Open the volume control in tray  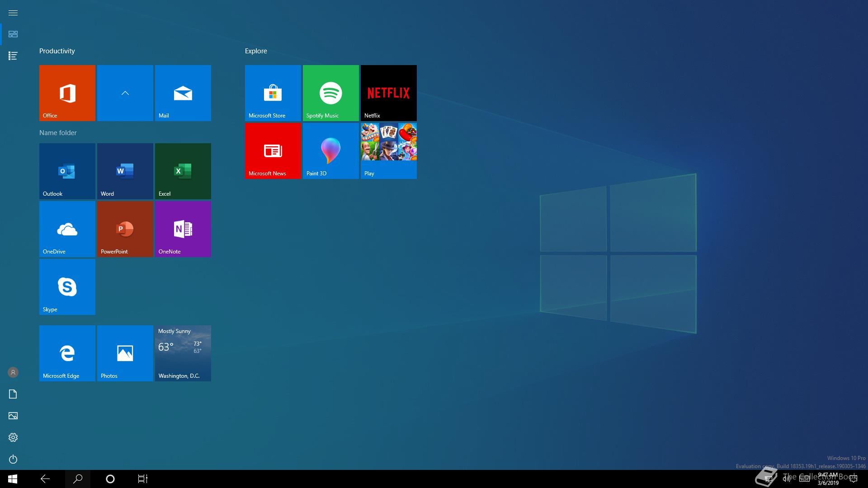787,479
